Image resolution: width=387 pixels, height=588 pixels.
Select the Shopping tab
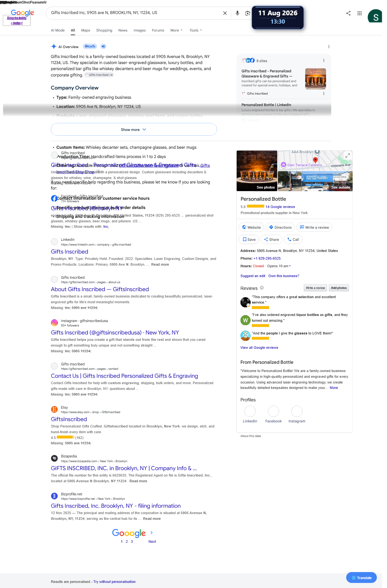pos(104,30)
